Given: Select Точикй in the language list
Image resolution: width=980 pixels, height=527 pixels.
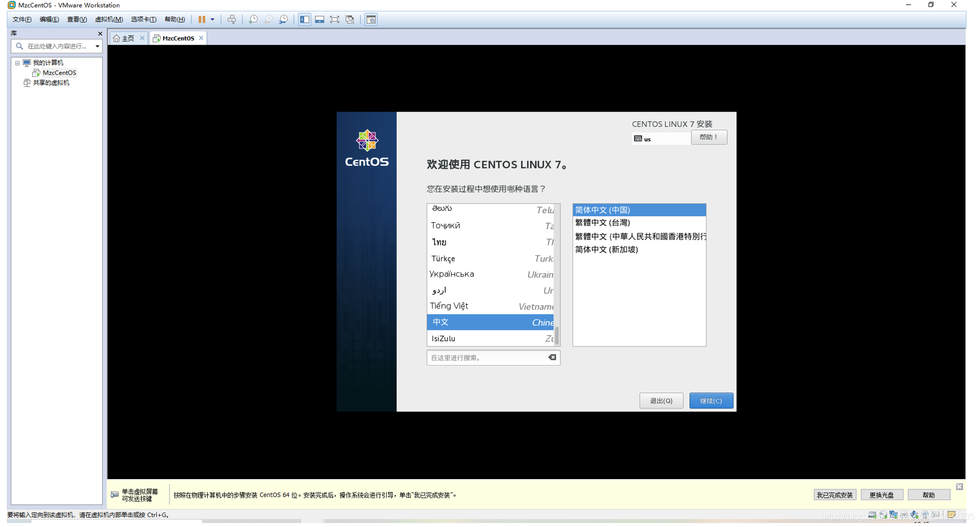Looking at the screenshot, I should tap(490, 226).
